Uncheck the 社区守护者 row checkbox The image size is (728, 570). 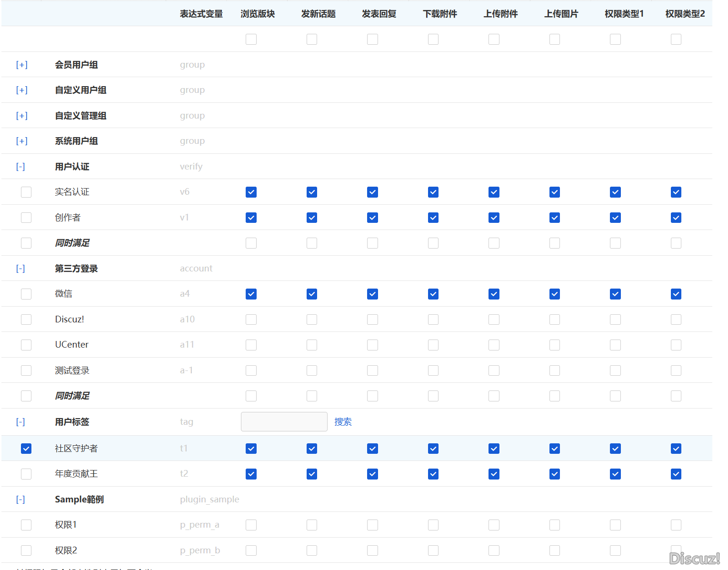(x=26, y=448)
